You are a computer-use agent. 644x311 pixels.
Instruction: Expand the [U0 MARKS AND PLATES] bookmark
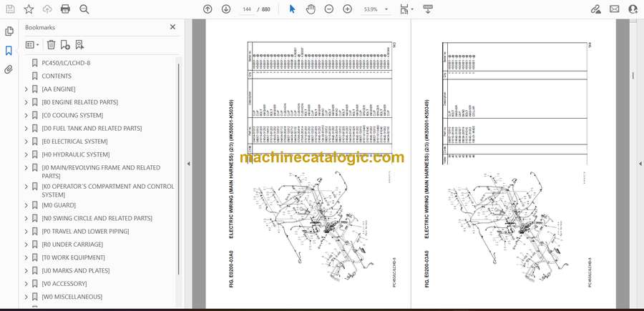(x=26, y=271)
